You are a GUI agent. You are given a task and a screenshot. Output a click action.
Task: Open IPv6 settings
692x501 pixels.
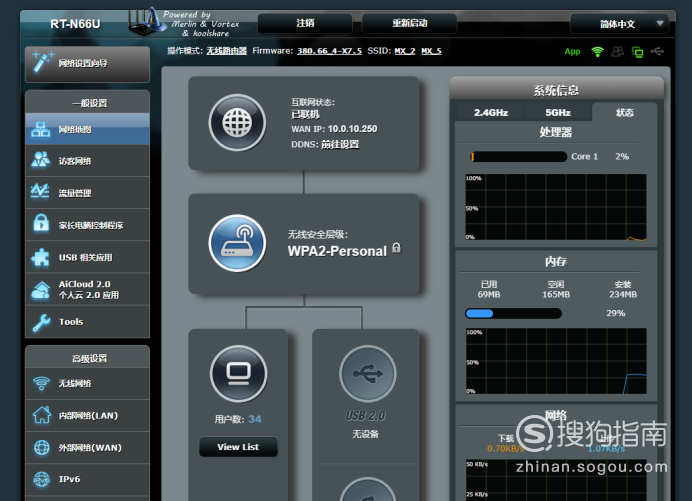[87, 479]
